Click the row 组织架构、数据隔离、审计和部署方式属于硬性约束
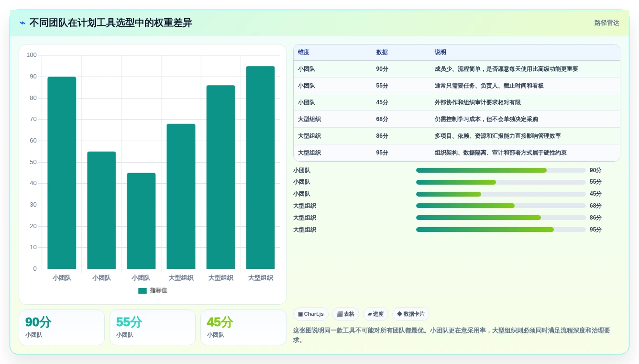The width and height of the screenshot is (639, 364). tap(457, 153)
